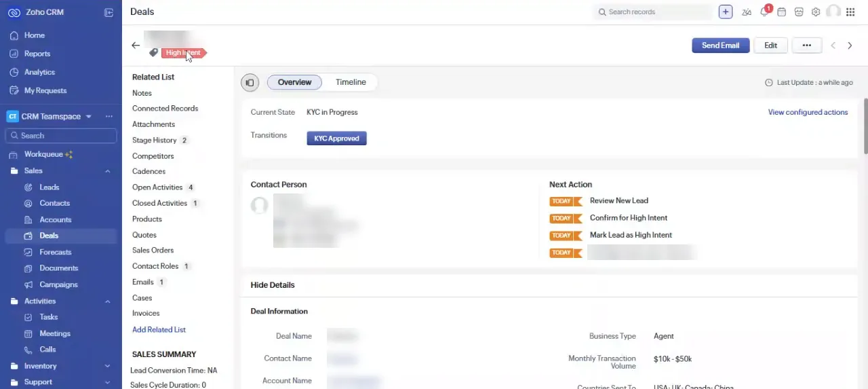The width and height of the screenshot is (868, 389).
Task: Click the page vertical scrollbar
Action: point(865,126)
